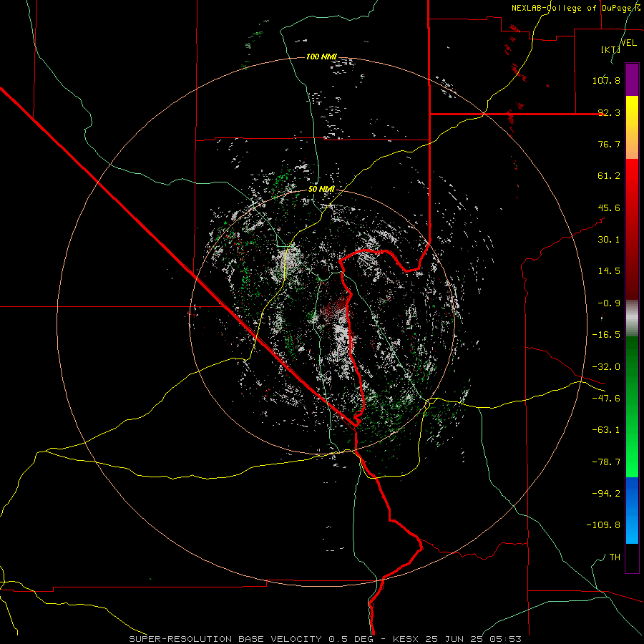Click the "100 NMI" range ring label

(x=321, y=57)
